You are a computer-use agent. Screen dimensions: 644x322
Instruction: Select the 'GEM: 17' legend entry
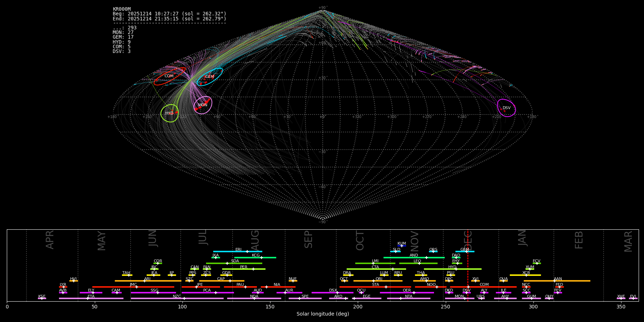[x=123, y=37]
